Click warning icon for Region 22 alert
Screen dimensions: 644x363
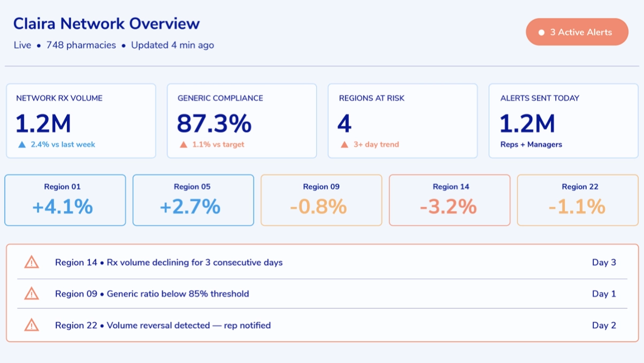(x=32, y=325)
